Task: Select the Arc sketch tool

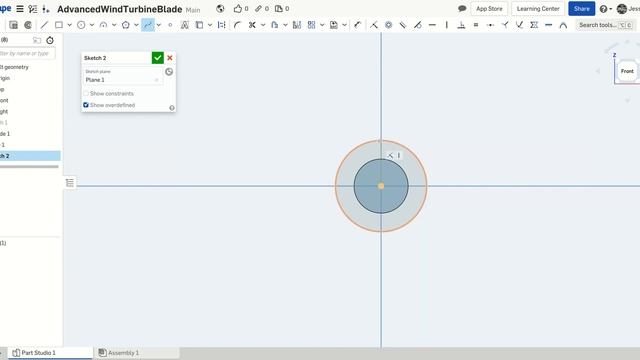Action: 103,25
